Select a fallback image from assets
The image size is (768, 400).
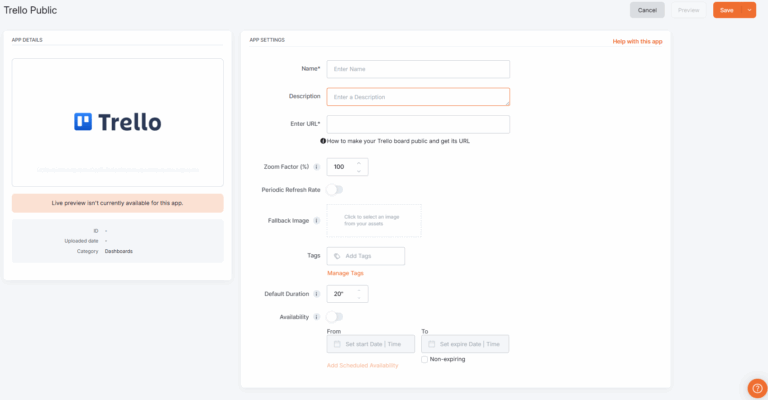pyautogui.click(x=374, y=221)
